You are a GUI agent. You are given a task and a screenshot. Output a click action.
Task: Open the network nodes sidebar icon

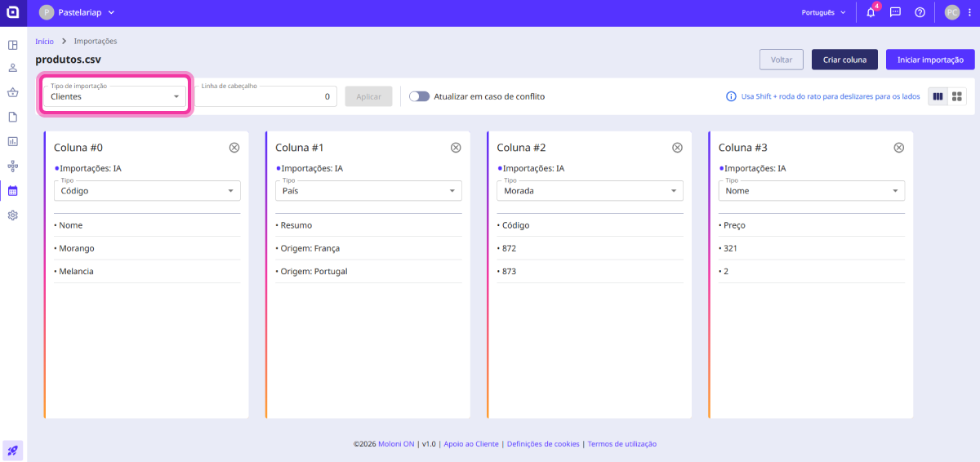[13, 167]
